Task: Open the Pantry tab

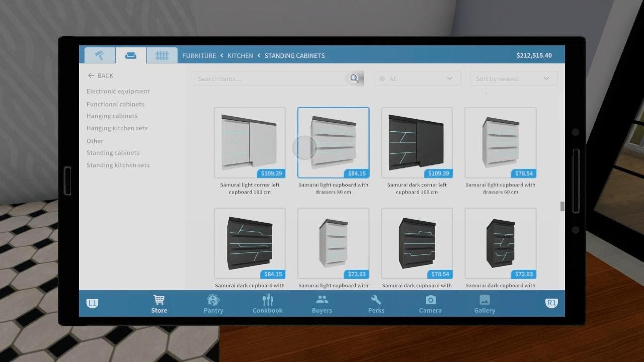Action: (x=213, y=304)
